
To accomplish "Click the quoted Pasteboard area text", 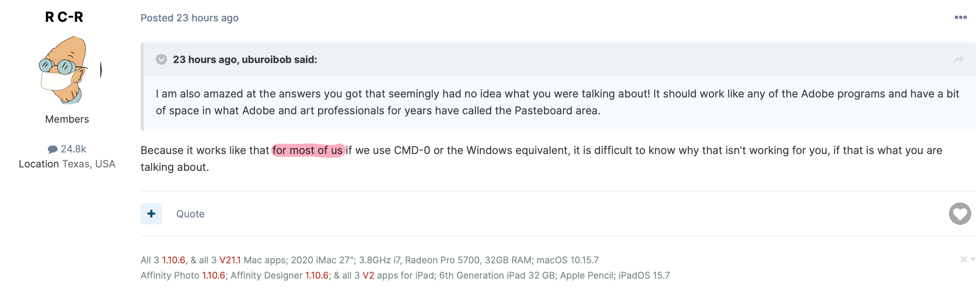I will [558, 111].
